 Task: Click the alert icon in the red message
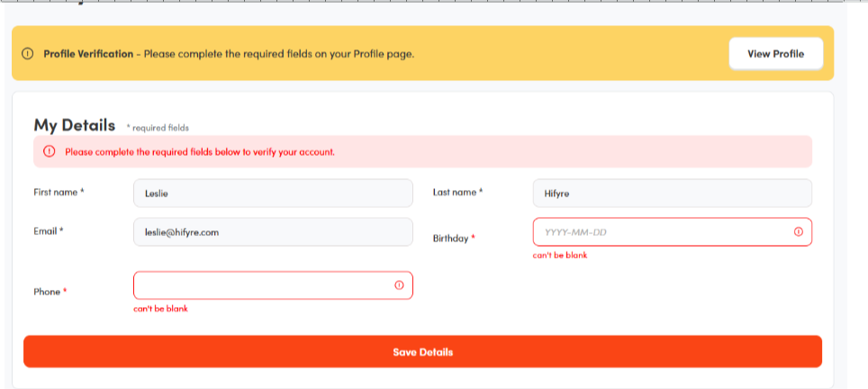pyautogui.click(x=49, y=151)
